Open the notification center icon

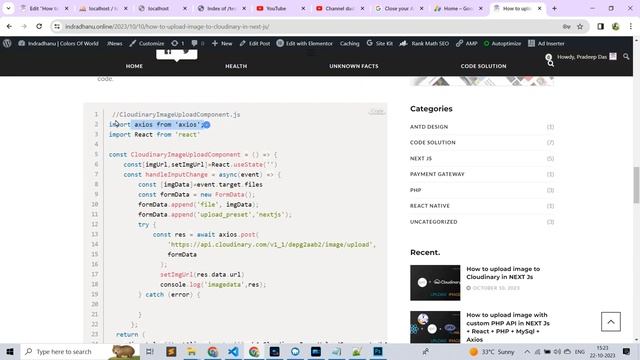point(627,351)
